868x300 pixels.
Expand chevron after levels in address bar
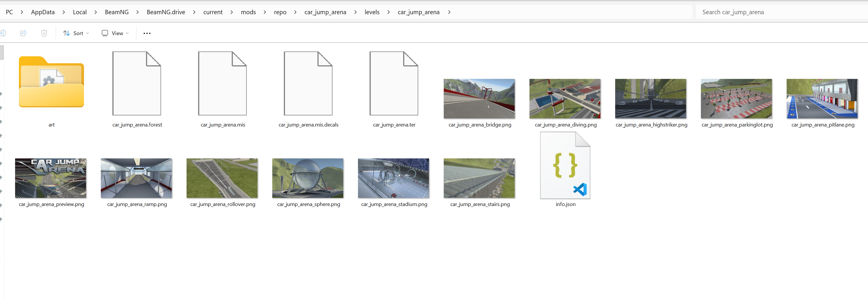tap(389, 12)
